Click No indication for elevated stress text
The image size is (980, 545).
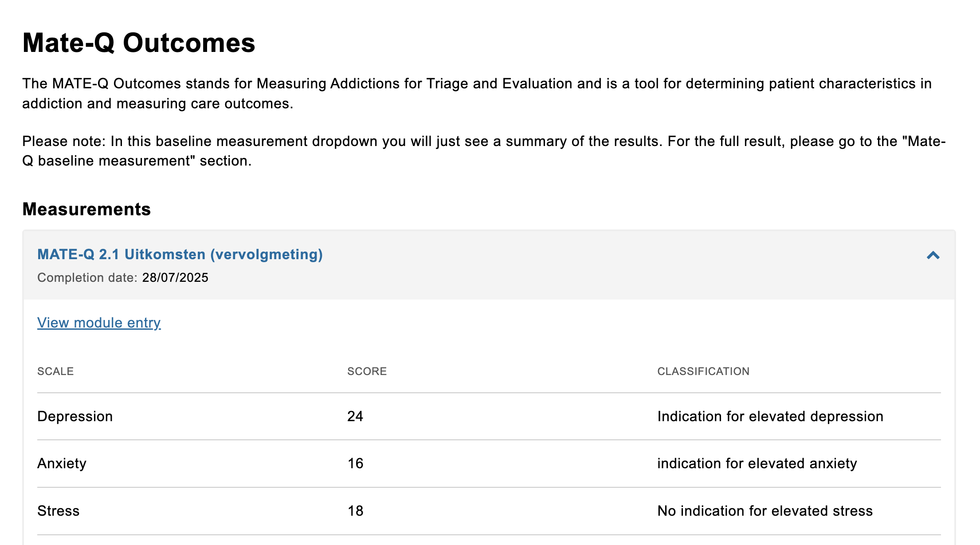(764, 511)
